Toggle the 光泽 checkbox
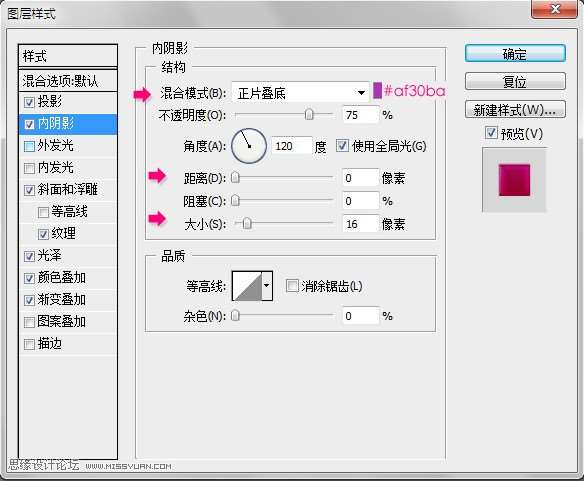The image size is (584, 481). 29,256
